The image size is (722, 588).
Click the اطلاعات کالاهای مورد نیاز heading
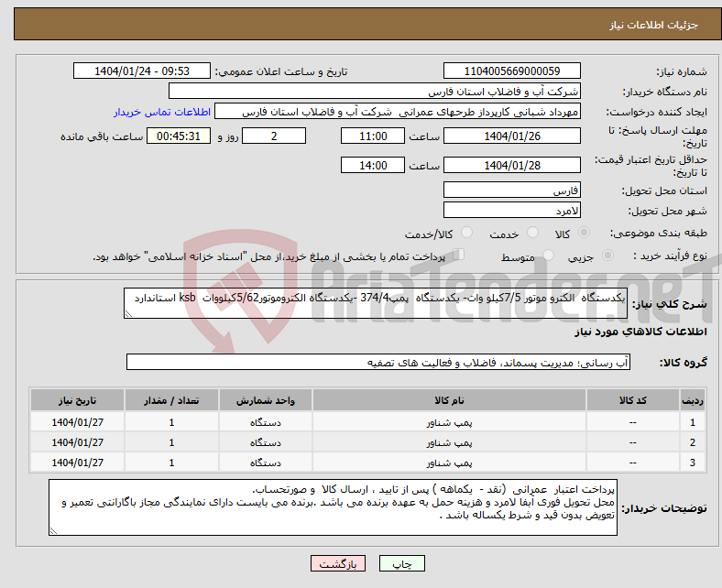pyautogui.click(x=640, y=332)
